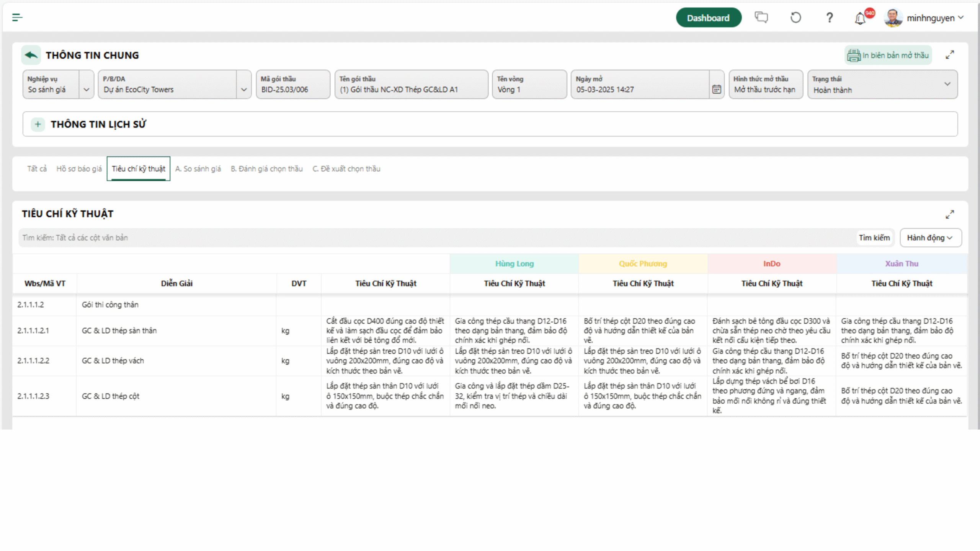This screenshot has height=551, width=980.
Task: Open the hamburger sidebar menu icon
Action: point(17,17)
